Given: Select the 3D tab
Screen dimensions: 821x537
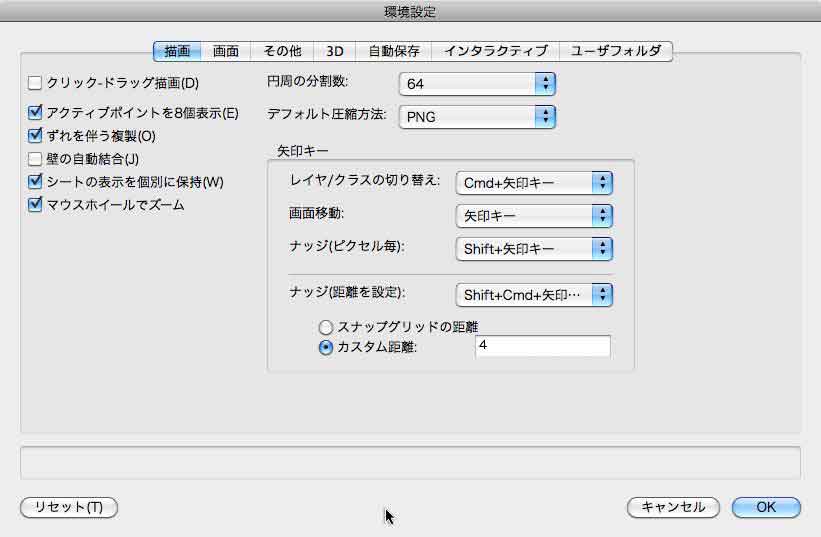Looking at the screenshot, I should pyautogui.click(x=333, y=51).
